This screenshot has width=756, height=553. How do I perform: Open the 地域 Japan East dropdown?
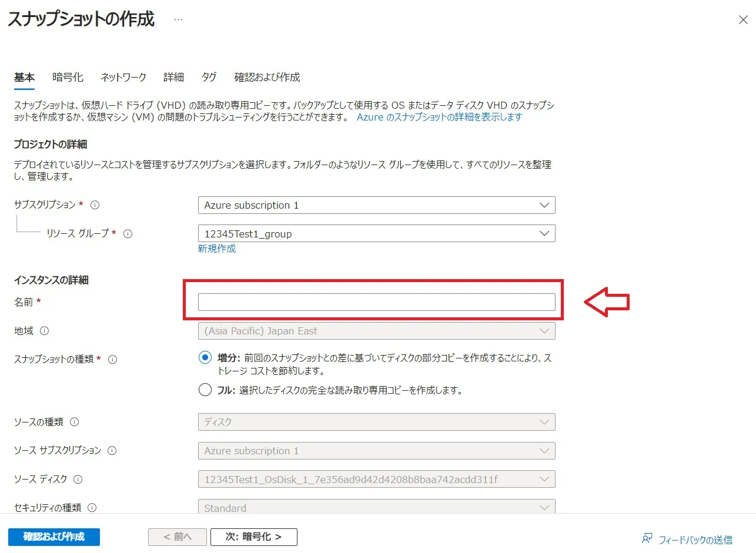377,331
